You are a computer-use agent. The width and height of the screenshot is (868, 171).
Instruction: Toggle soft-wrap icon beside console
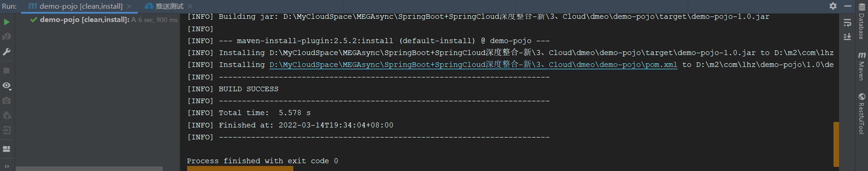(x=847, y=23)
